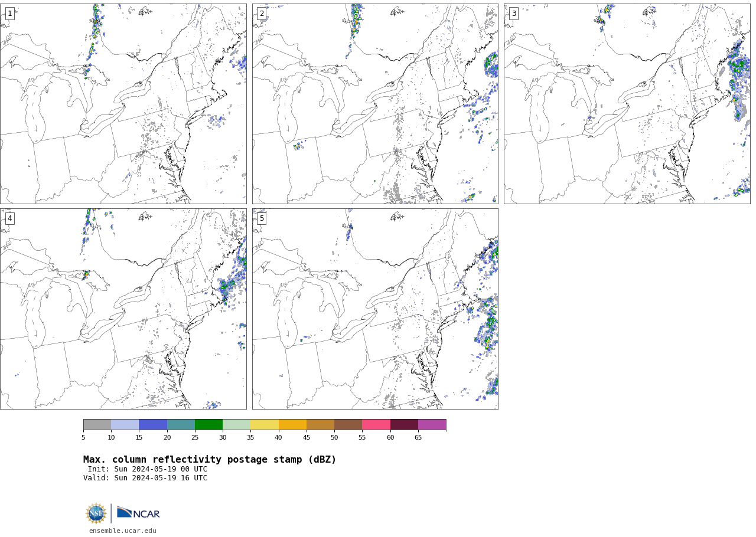Click the panel number label '4'
The image size is (756, 537).
pyautogui.click(x=9, y=218)
